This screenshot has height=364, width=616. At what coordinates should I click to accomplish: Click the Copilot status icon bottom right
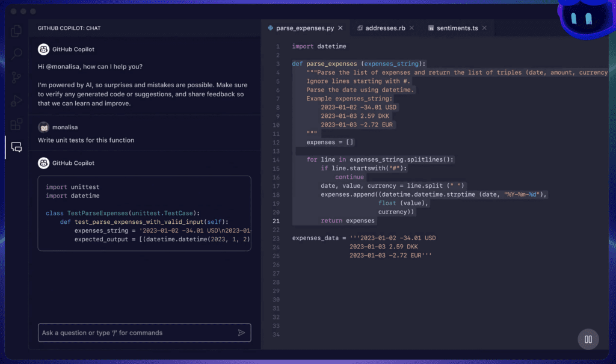pyautogui.click(x=588, y=339)
